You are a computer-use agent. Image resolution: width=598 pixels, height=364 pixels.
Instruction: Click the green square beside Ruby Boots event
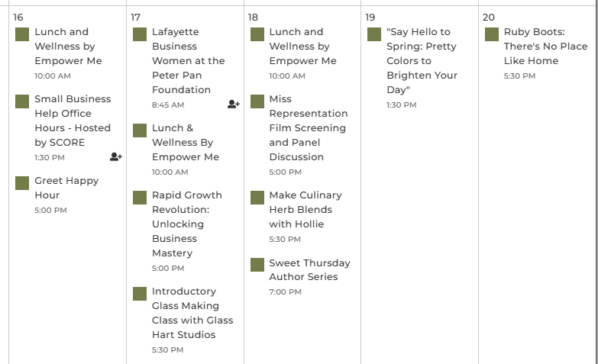click(x=492, y=34)
